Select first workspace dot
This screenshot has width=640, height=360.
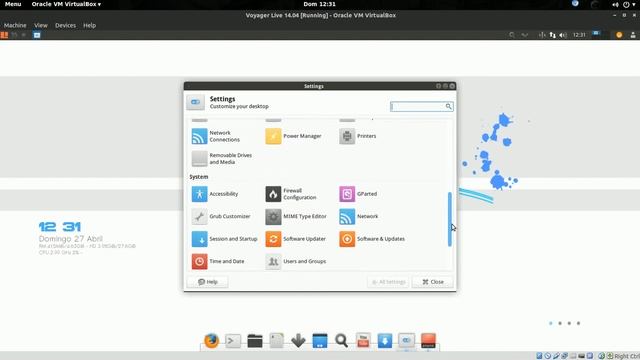551,323
